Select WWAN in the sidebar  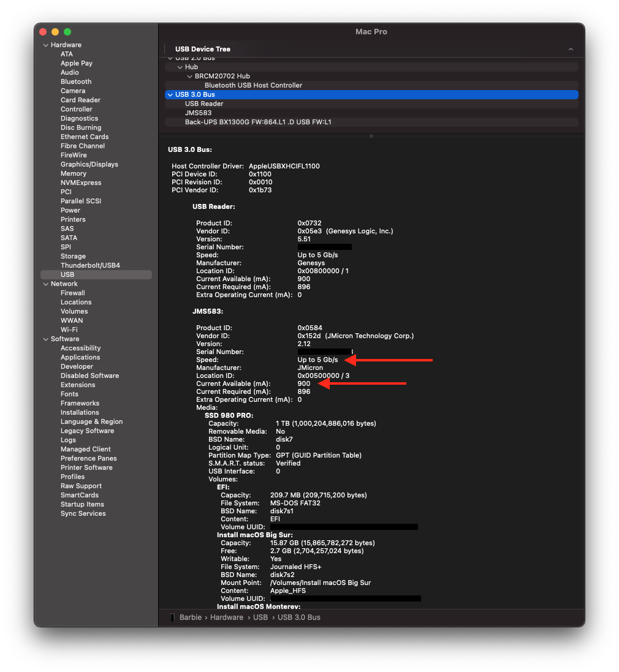click(72, 321)
